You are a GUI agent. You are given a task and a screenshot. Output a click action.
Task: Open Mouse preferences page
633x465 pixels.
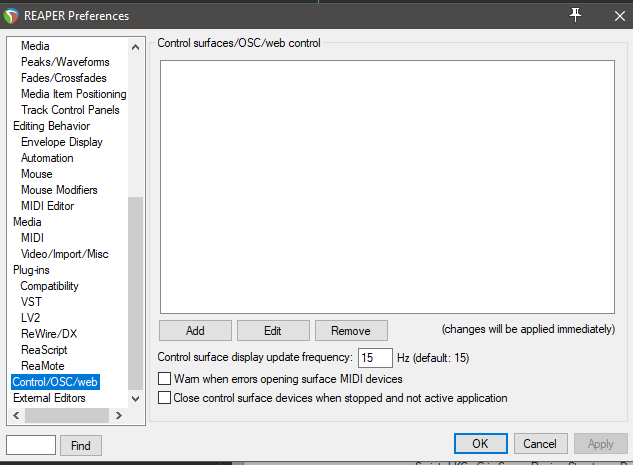click(37, 174)
